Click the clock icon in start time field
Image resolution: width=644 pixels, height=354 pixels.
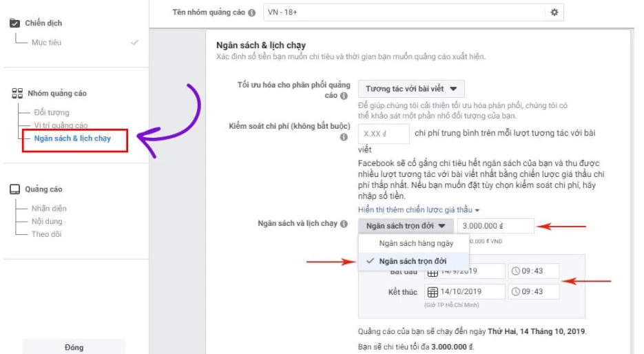click(516, 271)
